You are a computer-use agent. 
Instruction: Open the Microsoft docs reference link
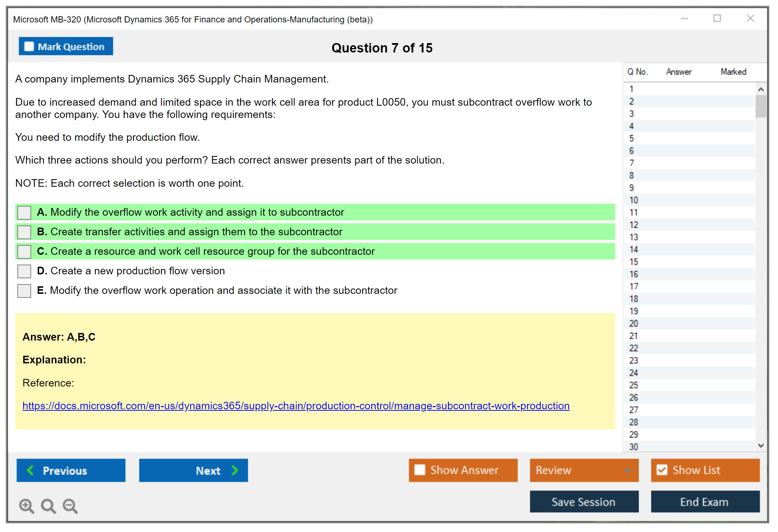[x=296, y=406]
